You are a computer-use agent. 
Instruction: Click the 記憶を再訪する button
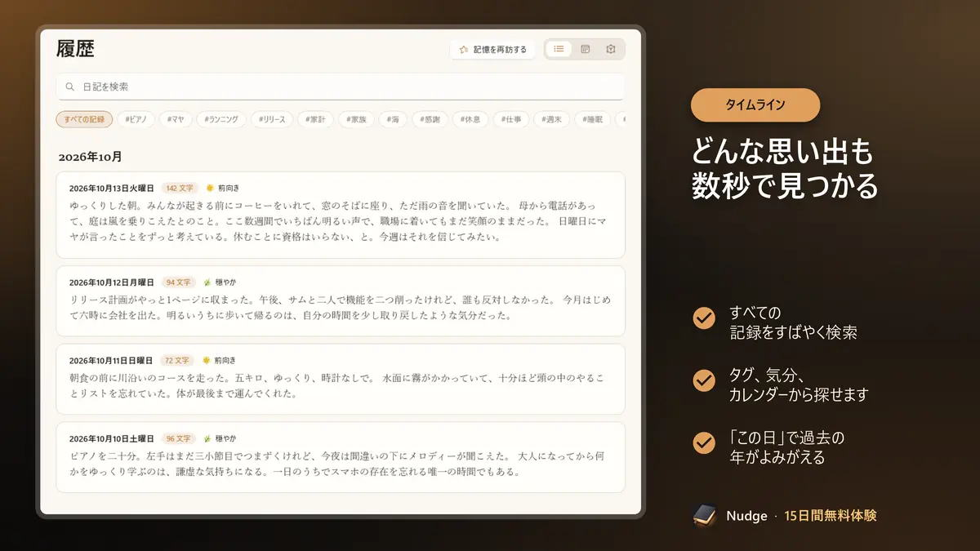point(492,49)
